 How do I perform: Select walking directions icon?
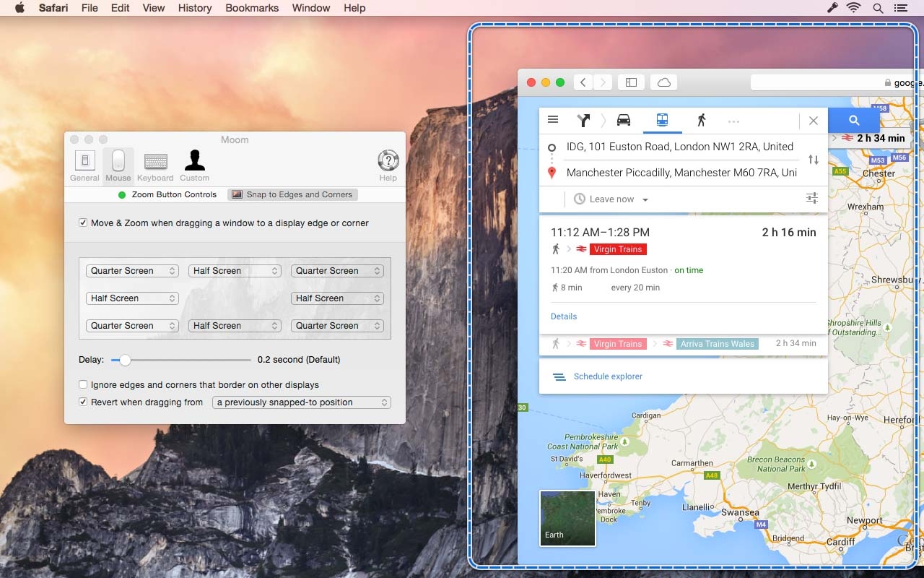coord(701,121)
